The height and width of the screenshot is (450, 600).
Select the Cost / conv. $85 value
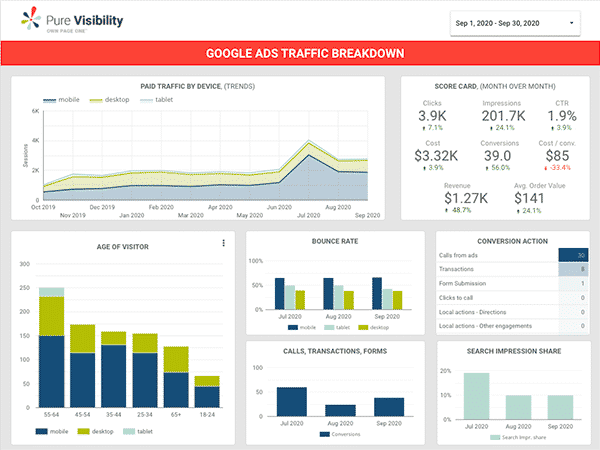(557, 156)
